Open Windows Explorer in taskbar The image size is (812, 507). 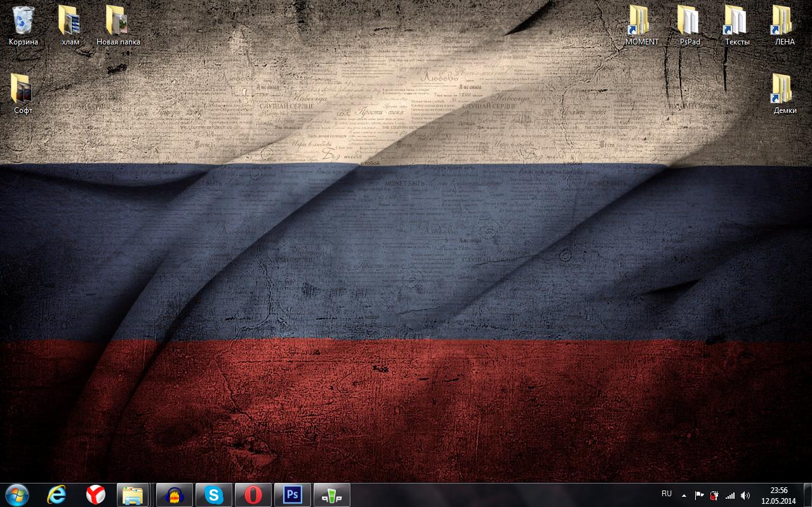click(x=133, y=495)
